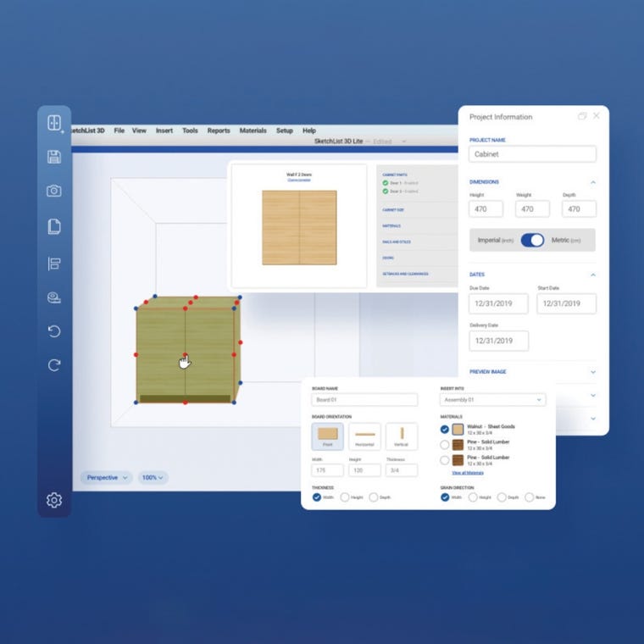Open the Materials menu in menu bar

coord(253,130)
